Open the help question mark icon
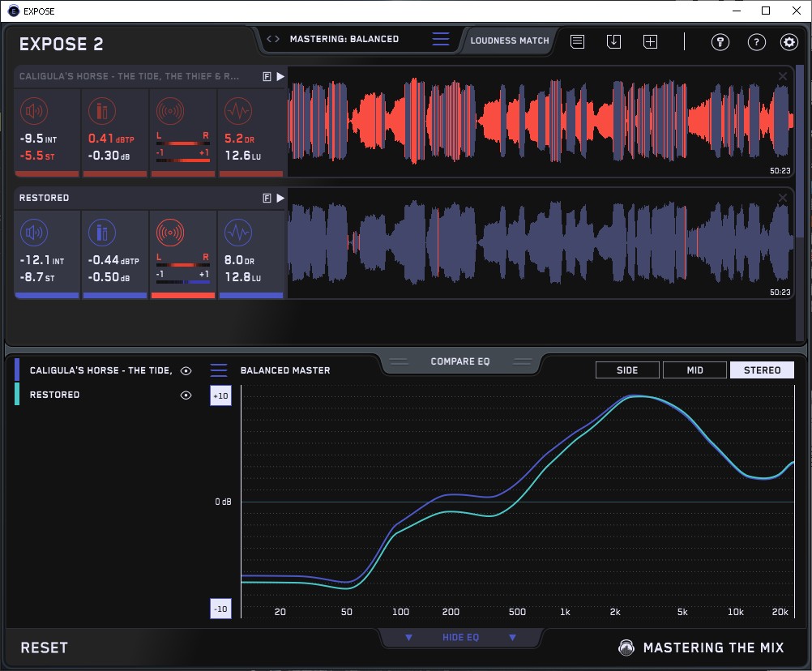The width and height of the screenshot is (812, 671). point(757,42)
